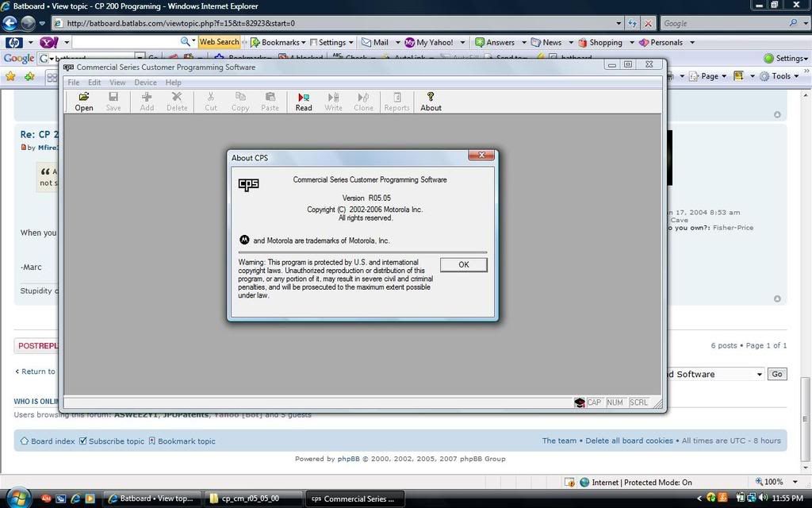Screen dimensions: 812x508
Task: Open the IE address bar history dropdown
Action: point(619,23)
